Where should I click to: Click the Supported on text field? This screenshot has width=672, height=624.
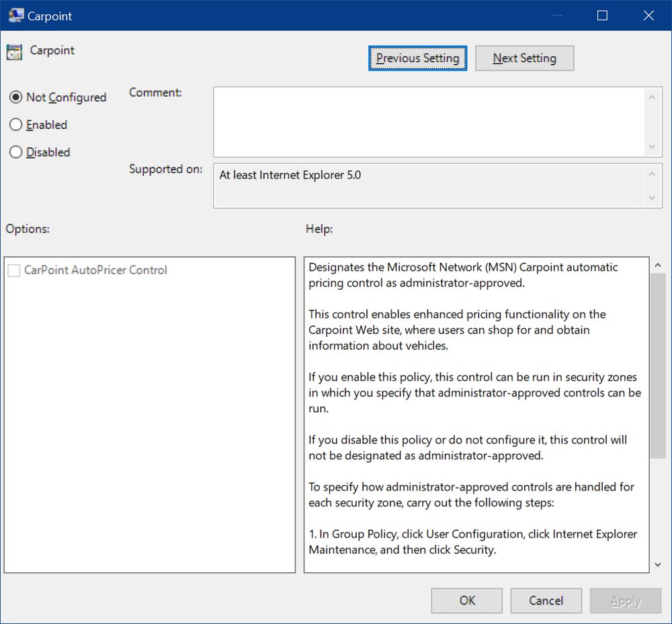[429, 186]
